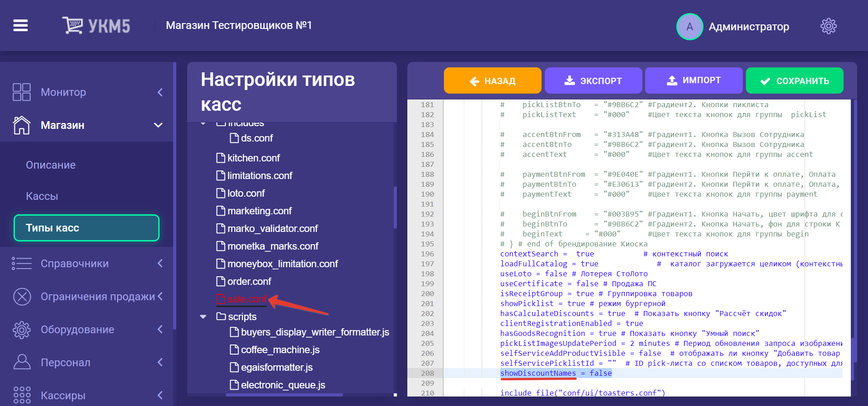
Task: Click the Кассиры dots grid icon
Action: pos(22,395)
